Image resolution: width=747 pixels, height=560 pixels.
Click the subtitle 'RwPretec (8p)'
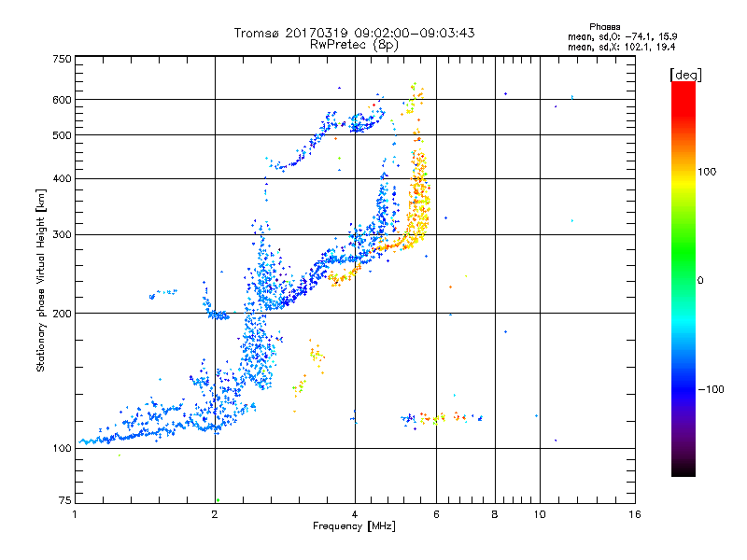click(354, 45)
